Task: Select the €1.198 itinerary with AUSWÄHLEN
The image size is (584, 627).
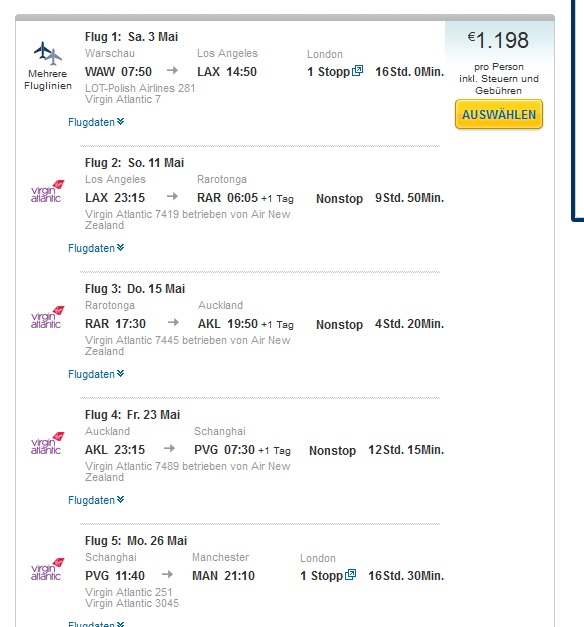Action: click(499, 114)
